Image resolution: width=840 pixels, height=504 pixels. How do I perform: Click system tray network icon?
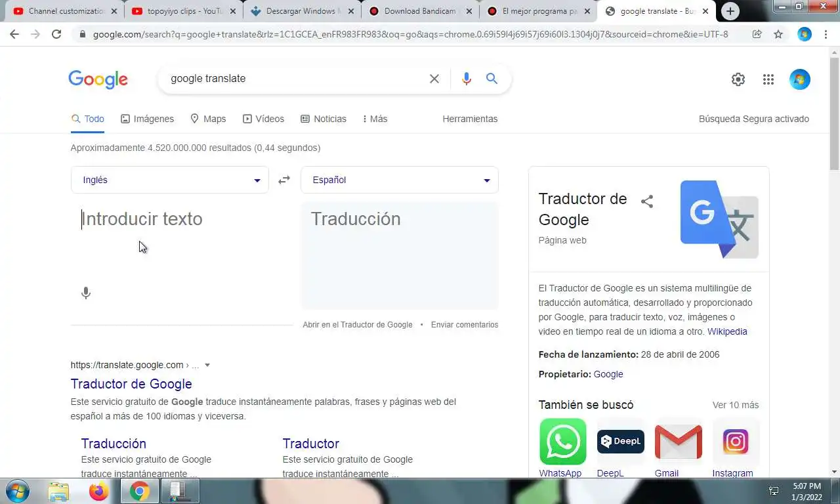(x=774, y=491)
